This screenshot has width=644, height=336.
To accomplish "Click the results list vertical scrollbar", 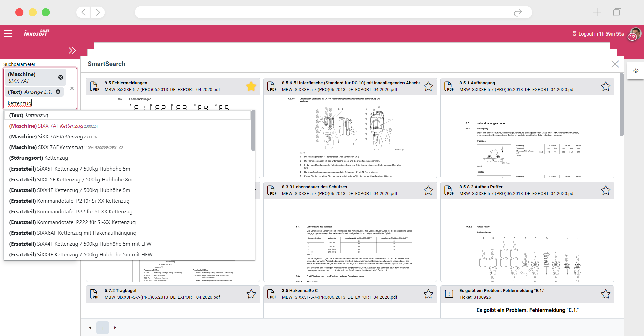I will pyautogui.click(x=621, y=105).
